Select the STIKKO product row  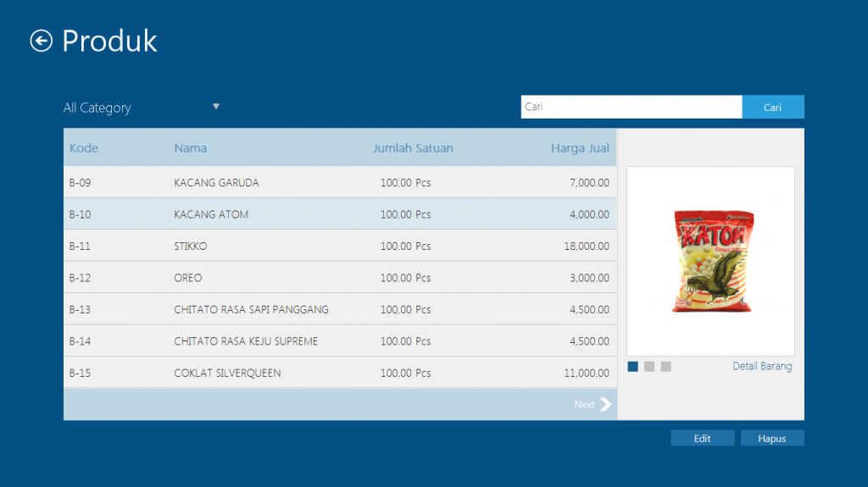point(339,246)
